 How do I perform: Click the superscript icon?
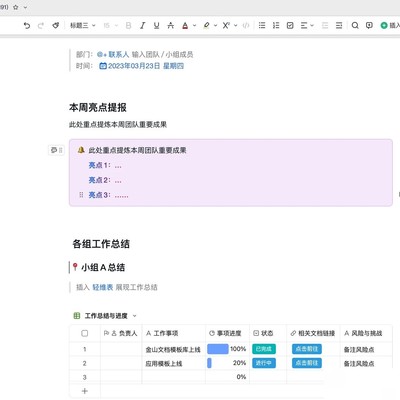(226, 25)
